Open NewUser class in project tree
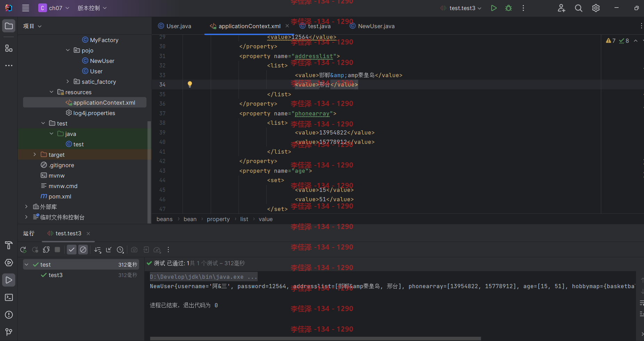 pos(98,61)
